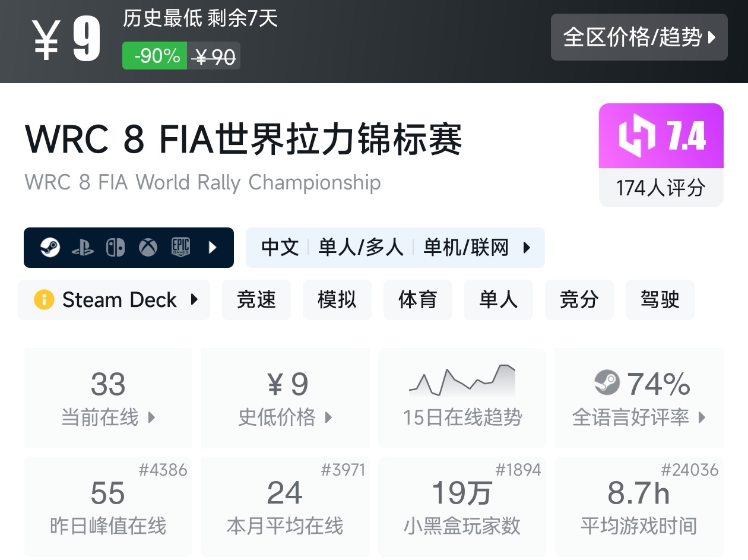Click the #1894 rank label
This screenshot has height=560, width=748.
click(x=518, y=470)
